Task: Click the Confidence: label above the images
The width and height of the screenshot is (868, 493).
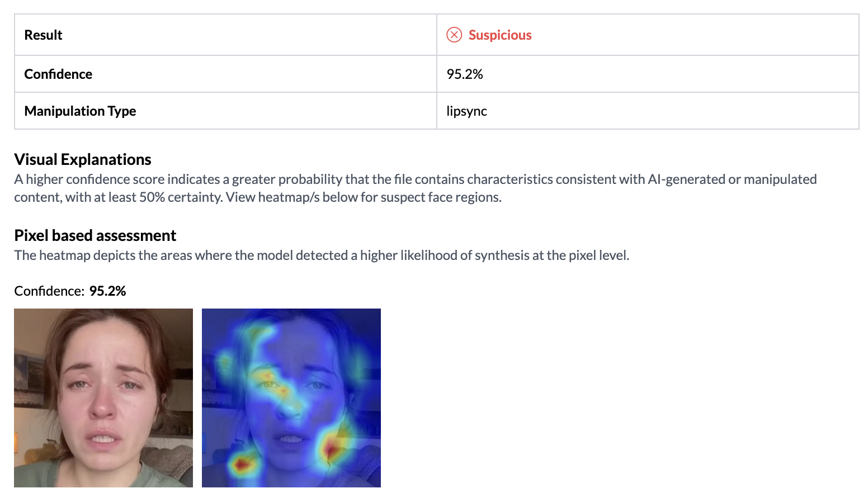Action: [49, 291]
